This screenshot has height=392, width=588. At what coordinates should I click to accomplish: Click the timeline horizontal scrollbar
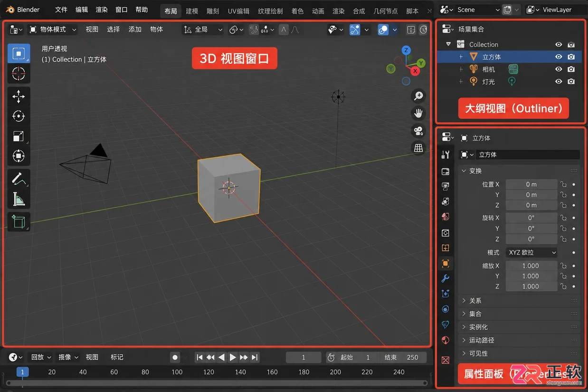pos(216,383)
